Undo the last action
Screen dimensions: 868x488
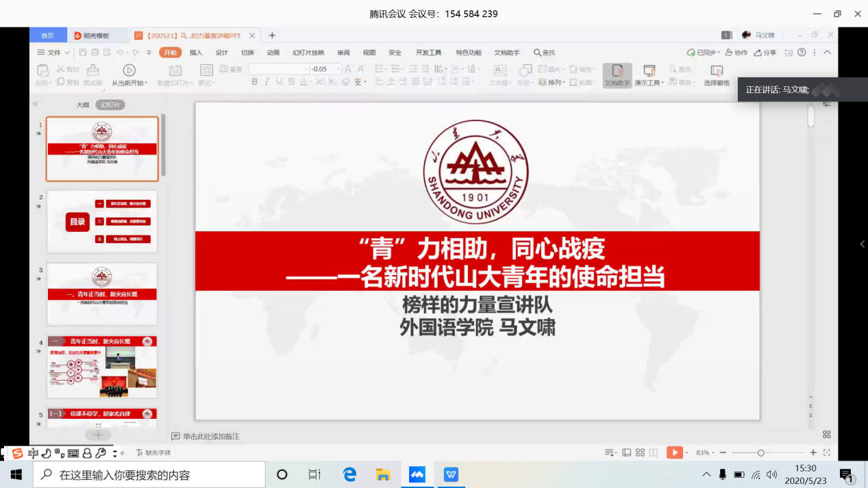[x=120, y=53]
